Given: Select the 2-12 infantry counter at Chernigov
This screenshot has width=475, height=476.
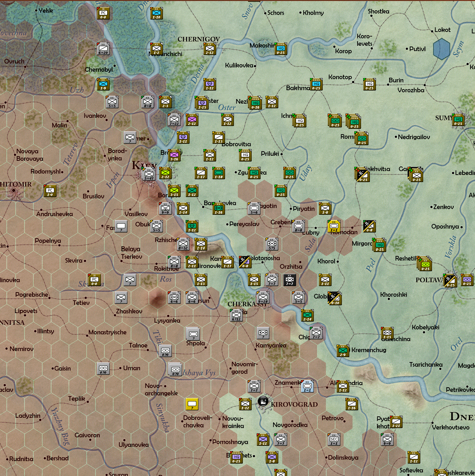Looking at the screenshot, I should tap(210, 49).
